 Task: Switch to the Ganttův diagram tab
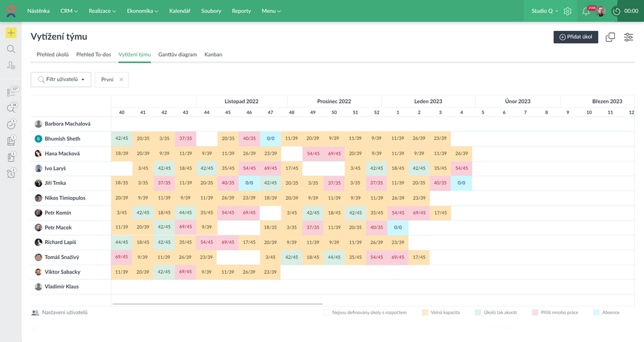click(177, 55)
